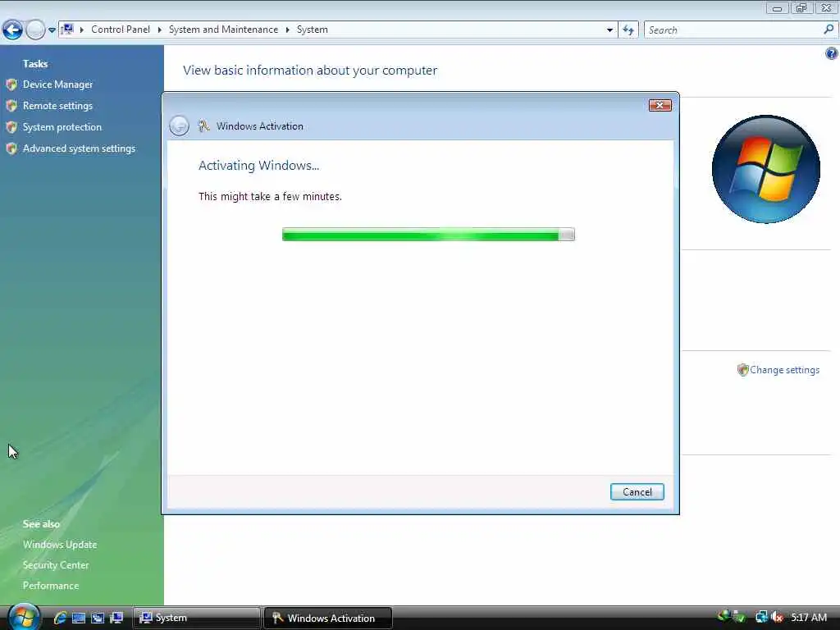Screen dimensions: 840x630
Task: Select Control Panel breadcrumb
Action: pos(121,30)
